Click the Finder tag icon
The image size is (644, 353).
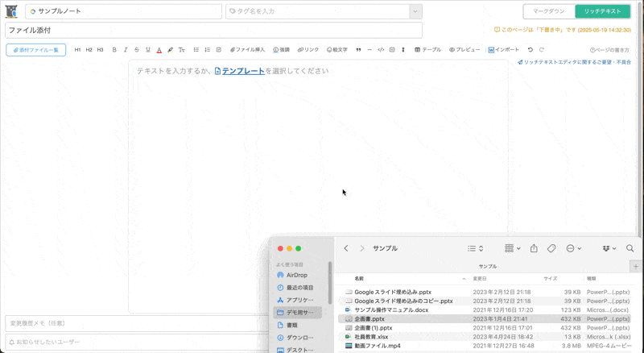point(551,248)
